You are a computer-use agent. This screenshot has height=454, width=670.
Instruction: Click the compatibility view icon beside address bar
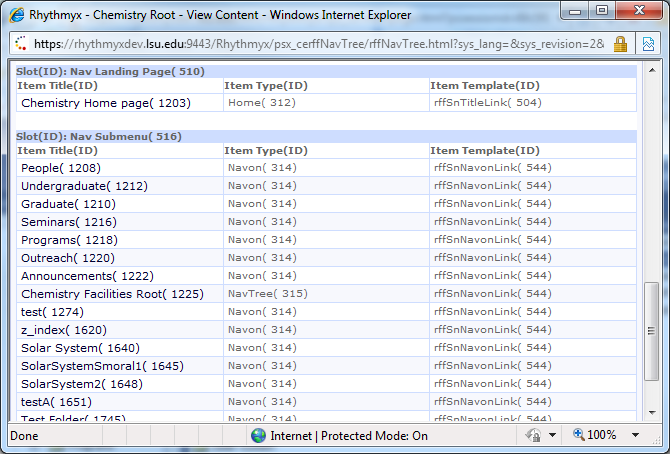[x=648, y=44]
